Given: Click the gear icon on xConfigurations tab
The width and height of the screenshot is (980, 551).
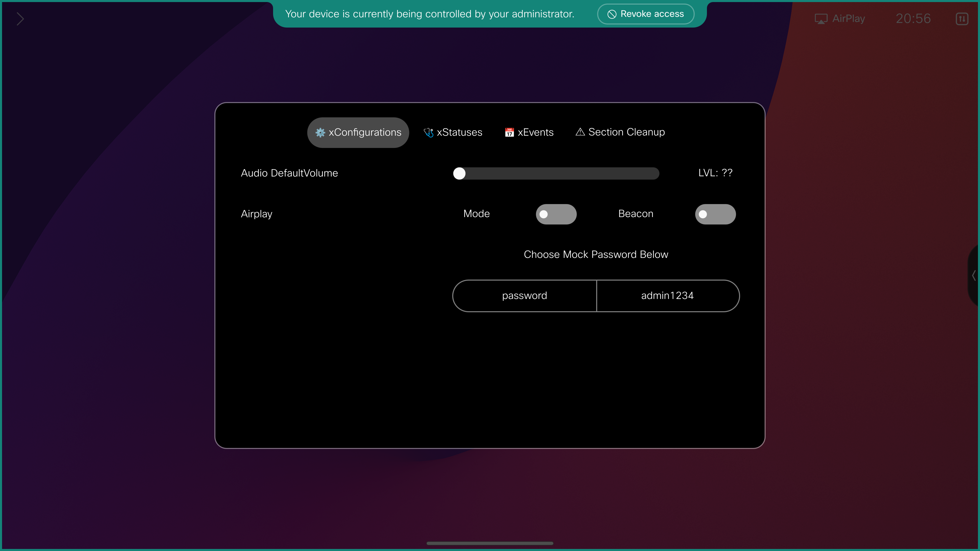Looking at the screenshot, I should [x=320, y=132].
